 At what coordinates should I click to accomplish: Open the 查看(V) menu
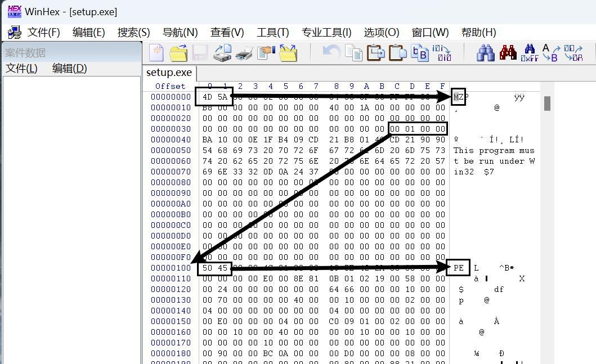click(227, 32)
